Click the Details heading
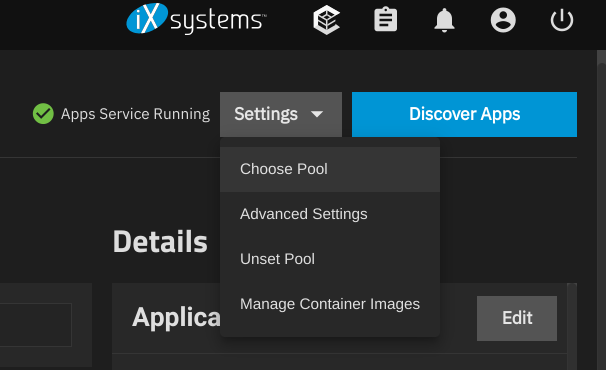The width and height of the screenshot is (606, 370). click(x=160, y=242)
